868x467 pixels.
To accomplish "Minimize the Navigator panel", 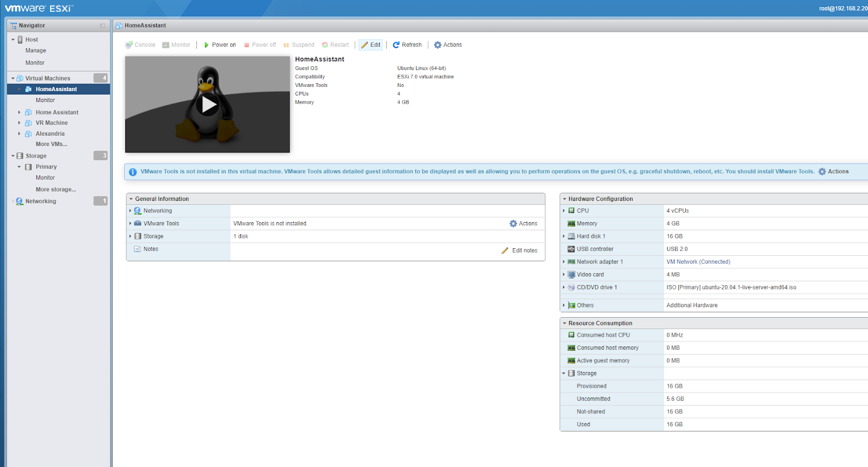I will (102, 26).
